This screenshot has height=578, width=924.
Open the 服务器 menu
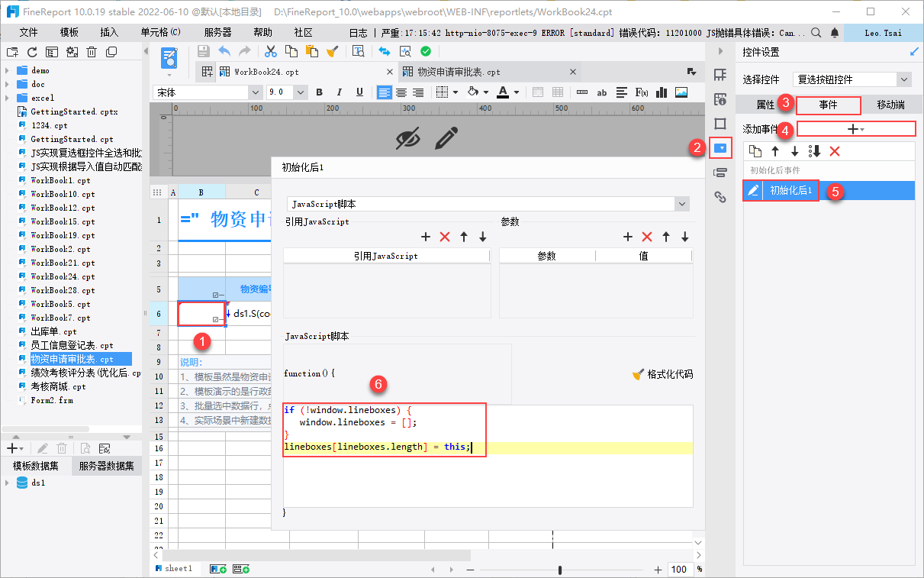tap(218, 33)
